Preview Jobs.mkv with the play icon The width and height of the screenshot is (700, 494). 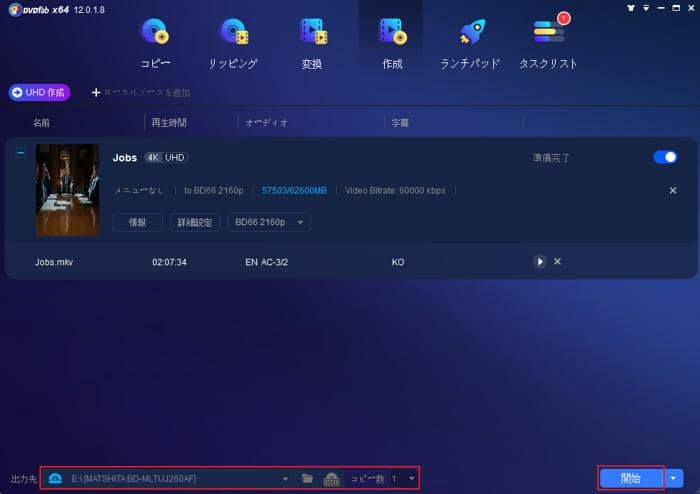click(x=540, y=262)
